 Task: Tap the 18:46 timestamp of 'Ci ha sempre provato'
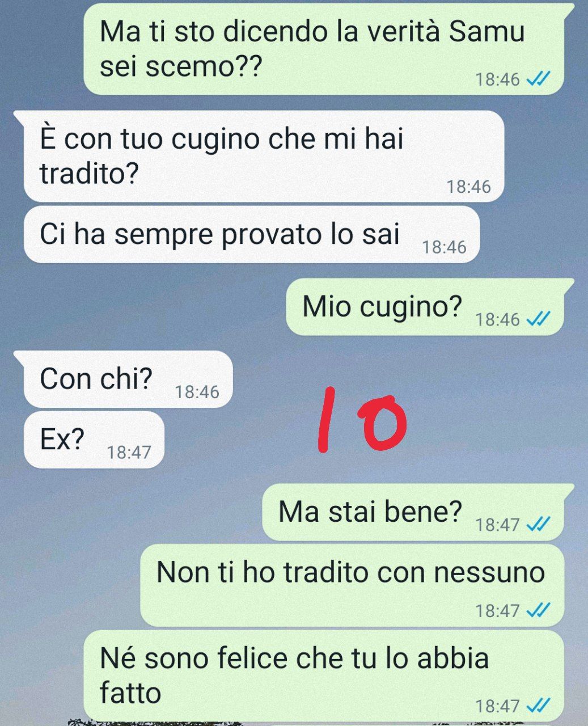(x=445, y=247)
